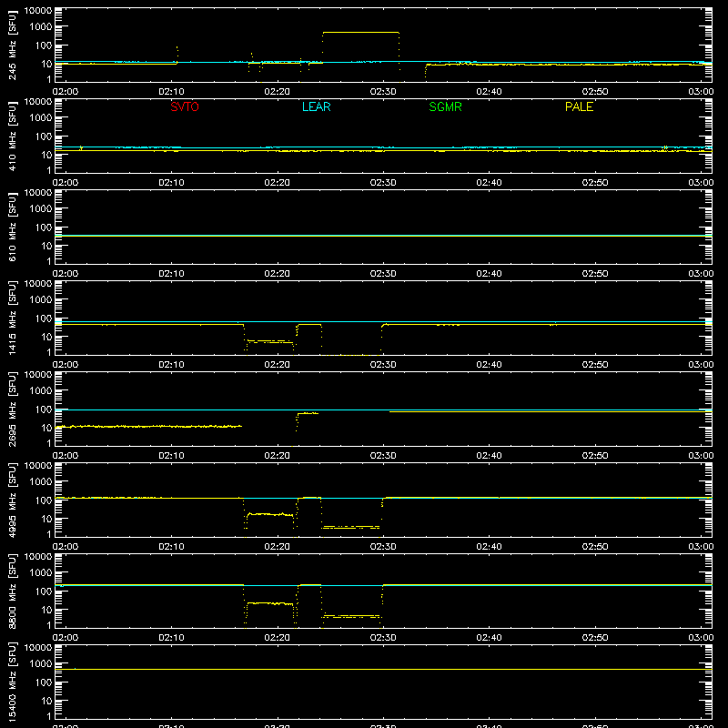Click the 03:00 time label under 8800 MHz plot

(701, 638)
